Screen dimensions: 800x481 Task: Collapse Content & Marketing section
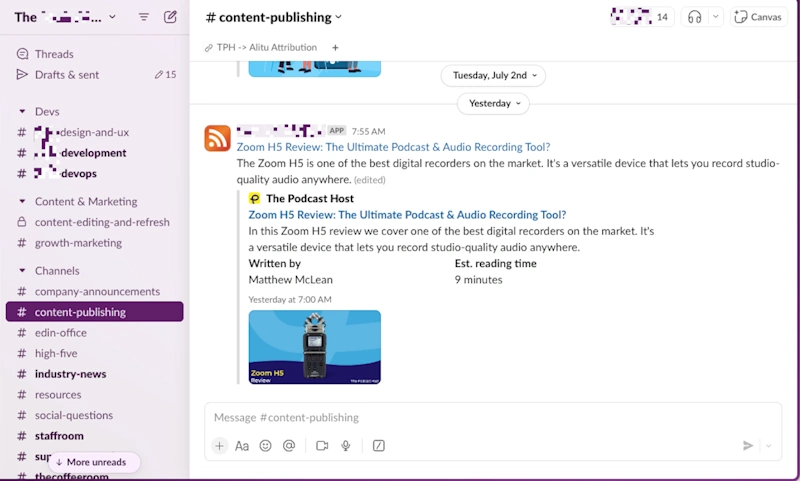tap(22, 201)
